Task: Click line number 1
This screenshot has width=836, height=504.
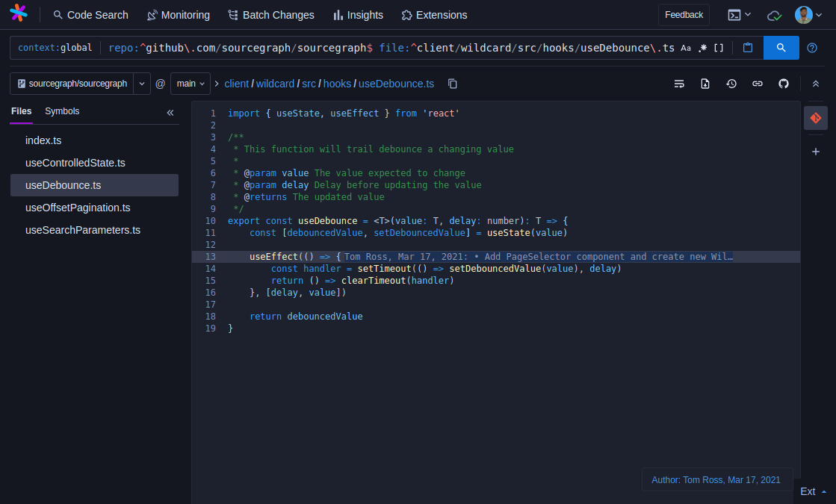Action: [x=213, y=113]
